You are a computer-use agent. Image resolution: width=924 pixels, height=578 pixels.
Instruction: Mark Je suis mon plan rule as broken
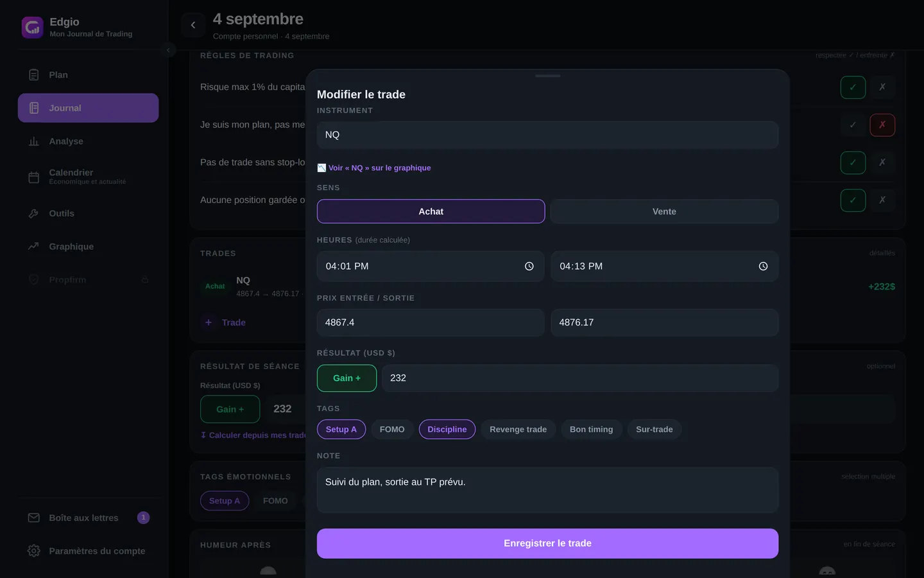pyautogui.click(x=882, y=125)
